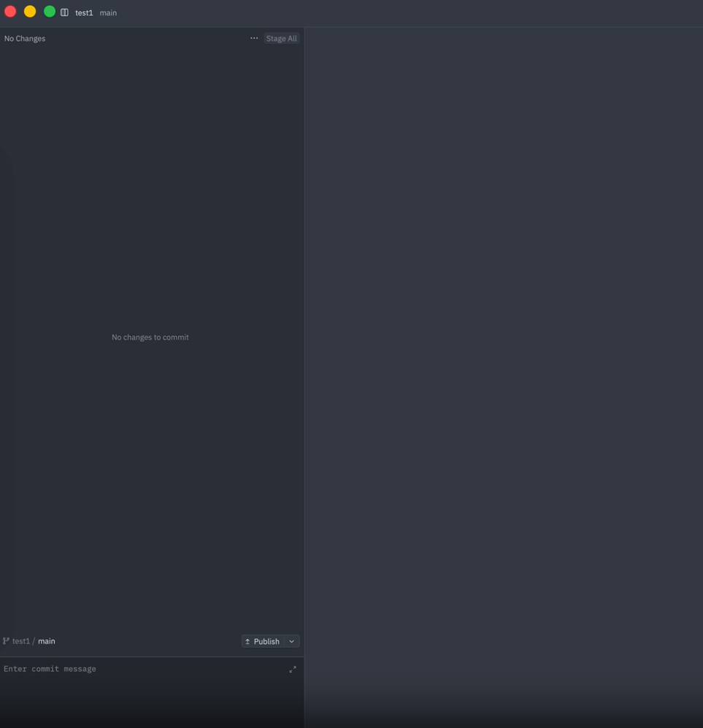The image size is (703, 728).
Task: Click the Publish button
Action: [x=263, y=641]
